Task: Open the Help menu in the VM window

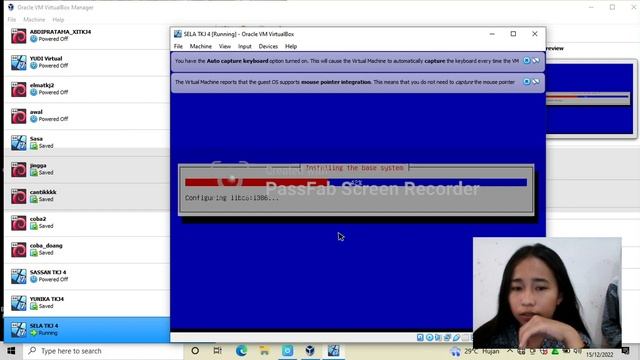Action: (x=291, y=47)
